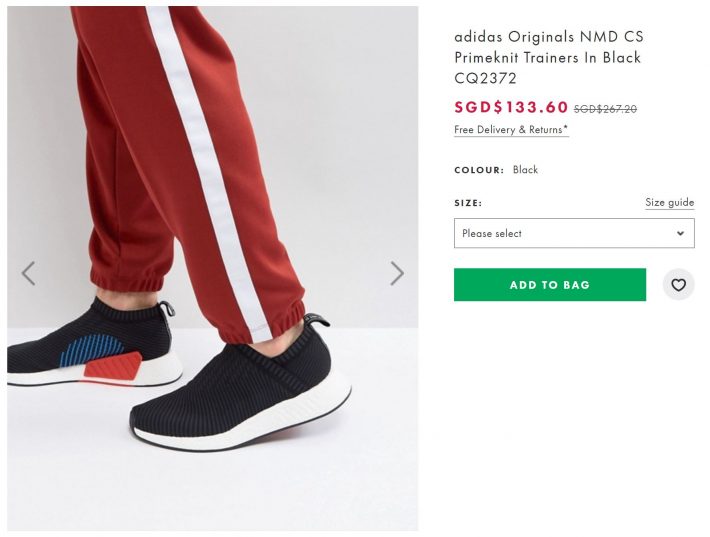This screenshot has width=710, height=537.
Task: Click the CQ2372 product code text
Action: click(x=486, y=78)
